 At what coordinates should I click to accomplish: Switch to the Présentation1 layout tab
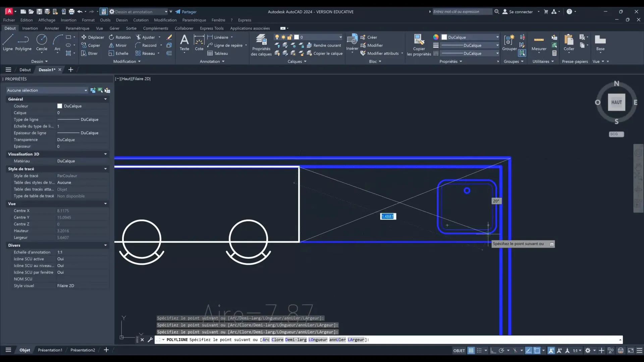[50, 350]
